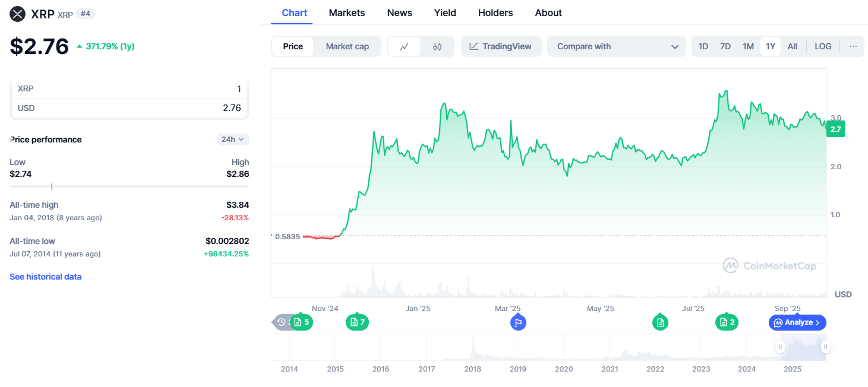Open the About tab
The width and height of the screenshot is (868, 387).
coord(548,12)
